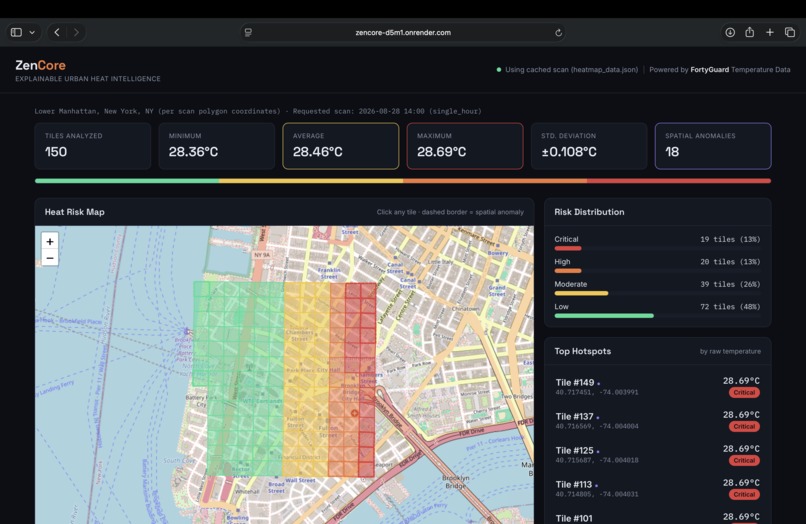The image size is (806, 524).
Task: Select the Tiles Analyzed 150 card
Action: pyautogui.click(x=93, y=146)
